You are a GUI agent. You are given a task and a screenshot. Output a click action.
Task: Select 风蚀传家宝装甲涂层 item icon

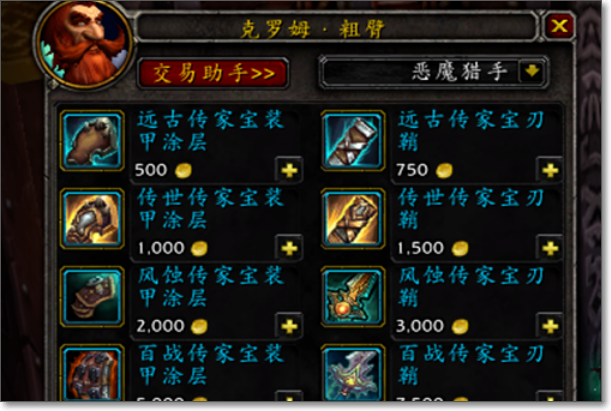(x=92, y=296)
